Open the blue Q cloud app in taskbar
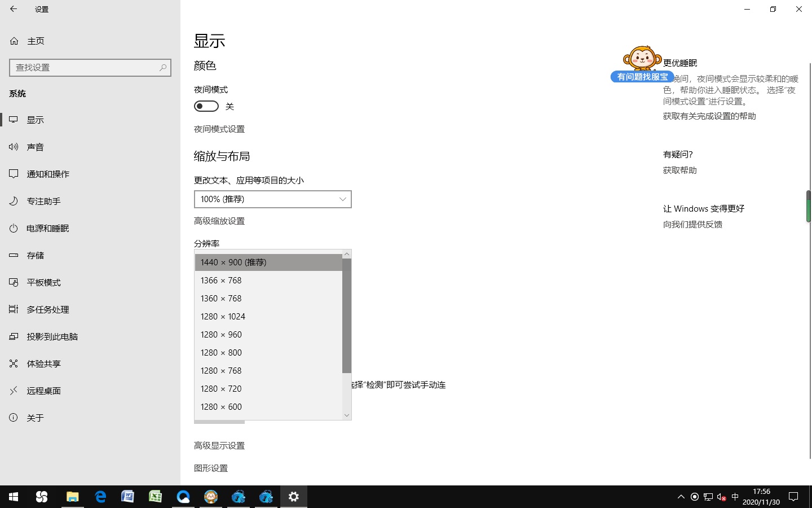The height and width of the screenshot is (508, 812). pos(183,497)
